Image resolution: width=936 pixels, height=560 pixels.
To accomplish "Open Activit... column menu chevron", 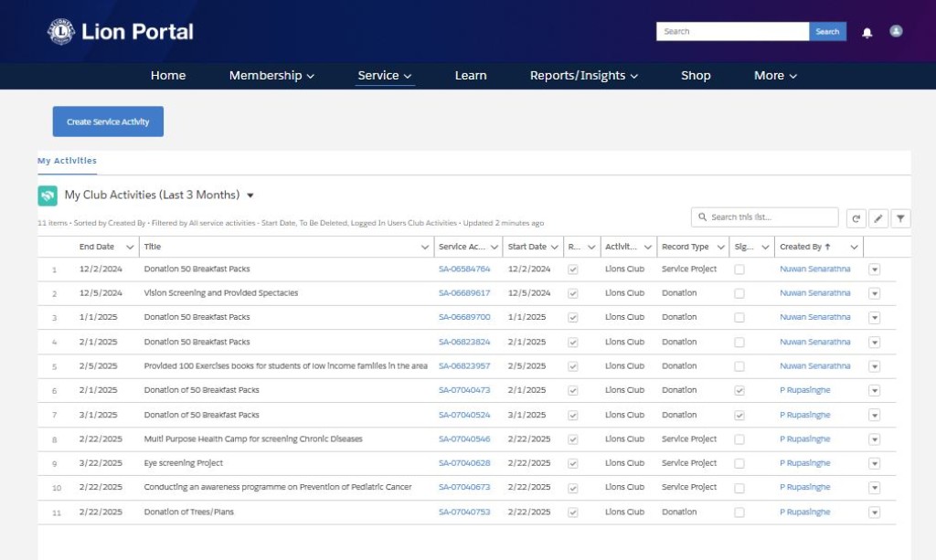I will click(648, 247).
